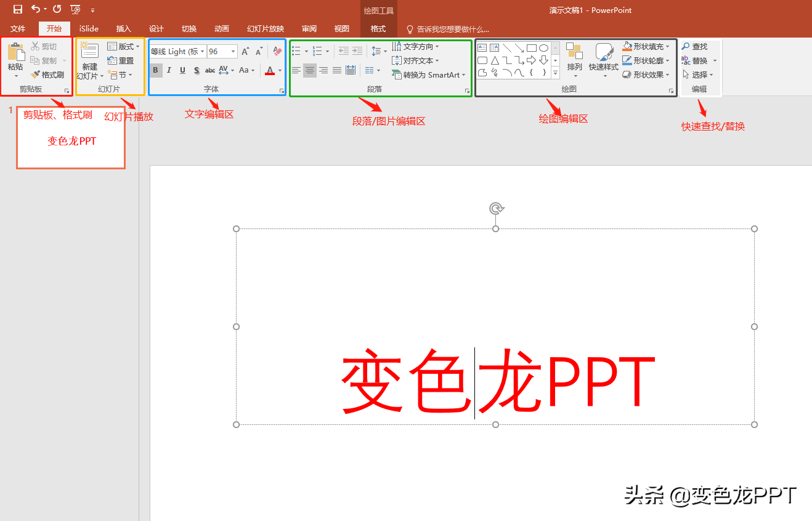
Task: Toggle bold formatting
Action: (x=156, y=70)
